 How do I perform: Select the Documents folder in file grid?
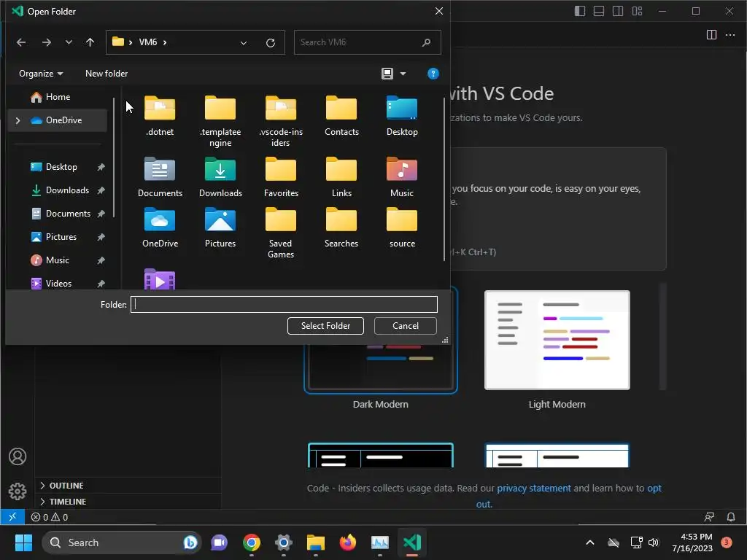(x=160, y=177)
